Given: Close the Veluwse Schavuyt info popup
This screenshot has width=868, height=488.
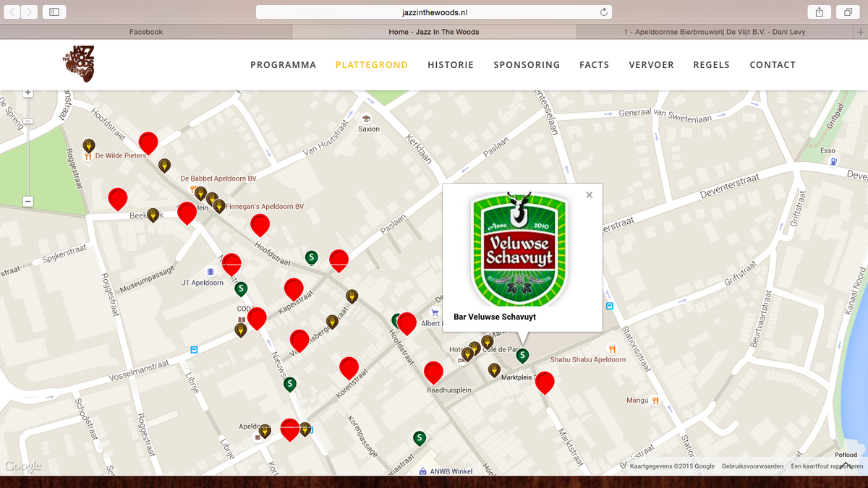Looking at the screenshot, I should point(590,194).
